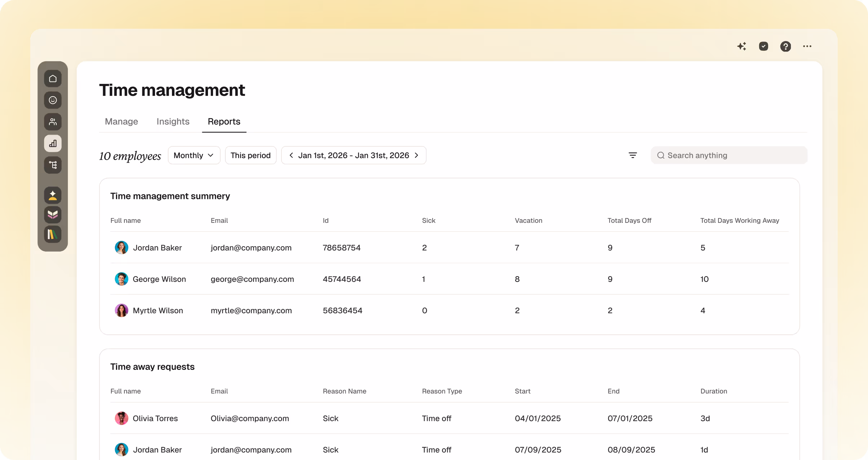Screen dimensions: 868x460
Task: Select the bar chart analytics sidebar icon
Action: [x=53, y=143]
